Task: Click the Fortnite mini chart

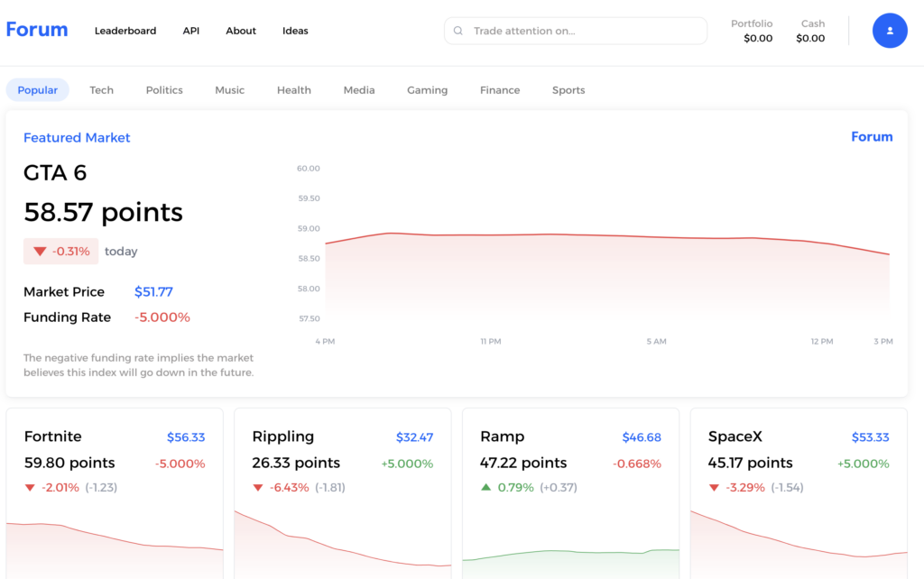Action: coord(115,549)
